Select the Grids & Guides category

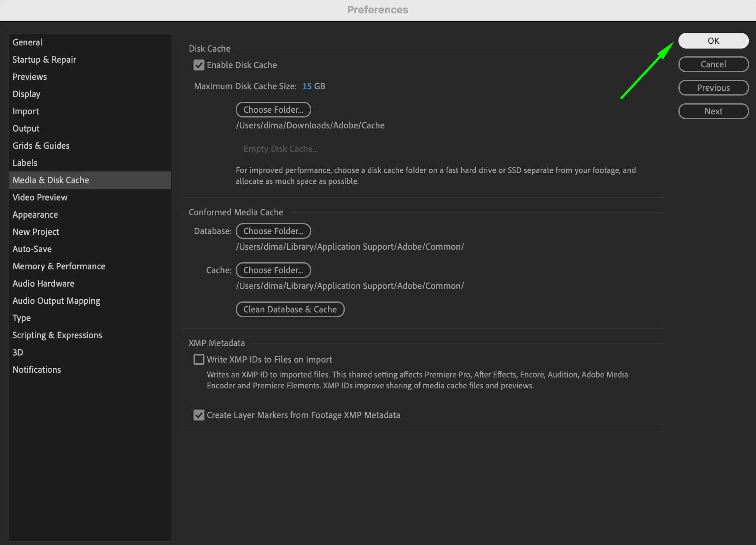(x=41, y=146)
